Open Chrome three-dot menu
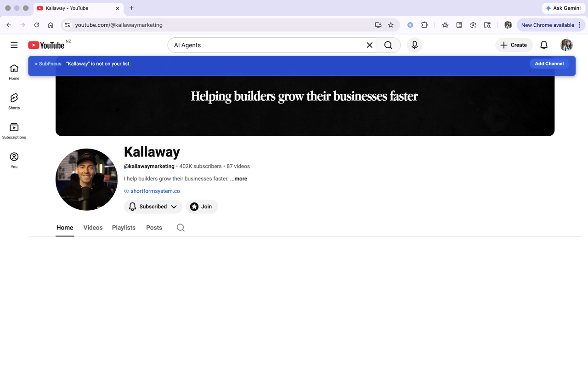Image resolution: width=588 pixels, height=368 pixels. pos(579,25)
